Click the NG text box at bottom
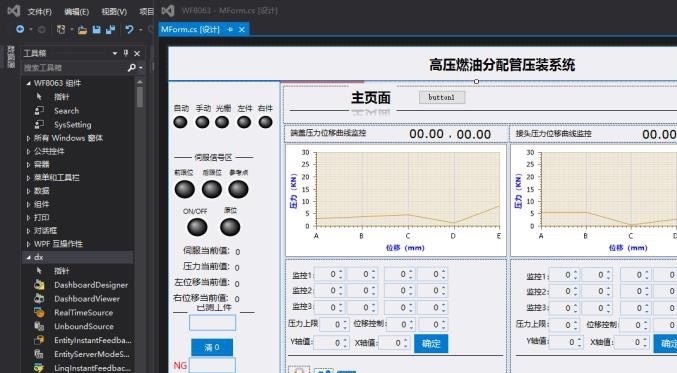 [212, 365]
